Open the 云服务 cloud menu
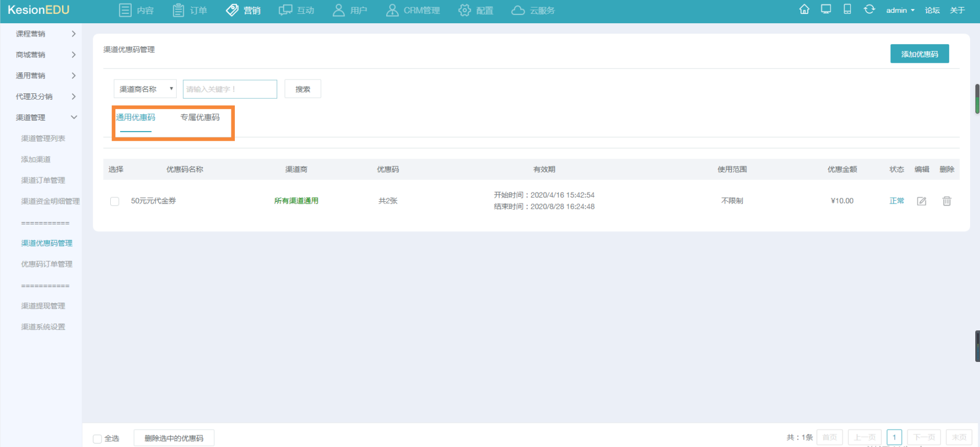Viewport: 980px width, 447px height. (533, 10)
